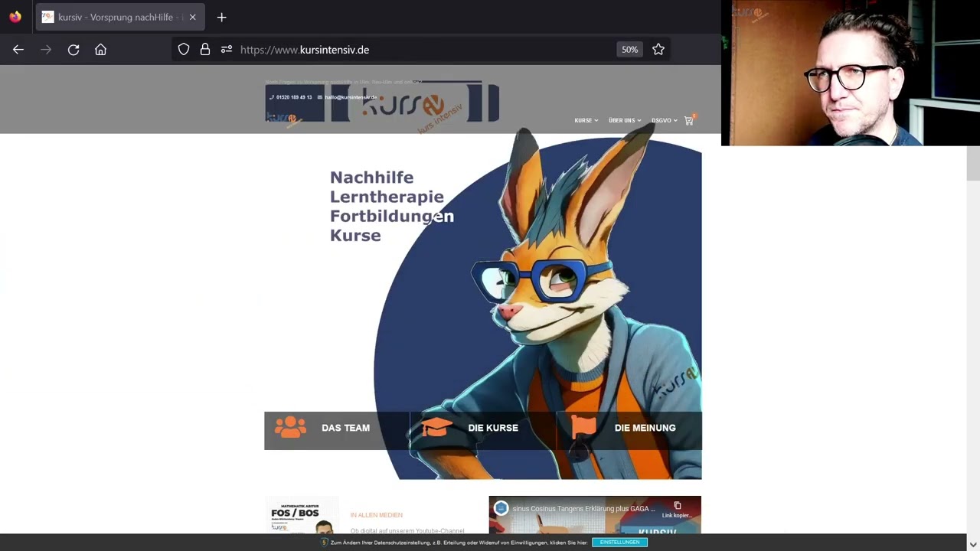
Task: Click the browser forward arrow
Action: [46, 50]
